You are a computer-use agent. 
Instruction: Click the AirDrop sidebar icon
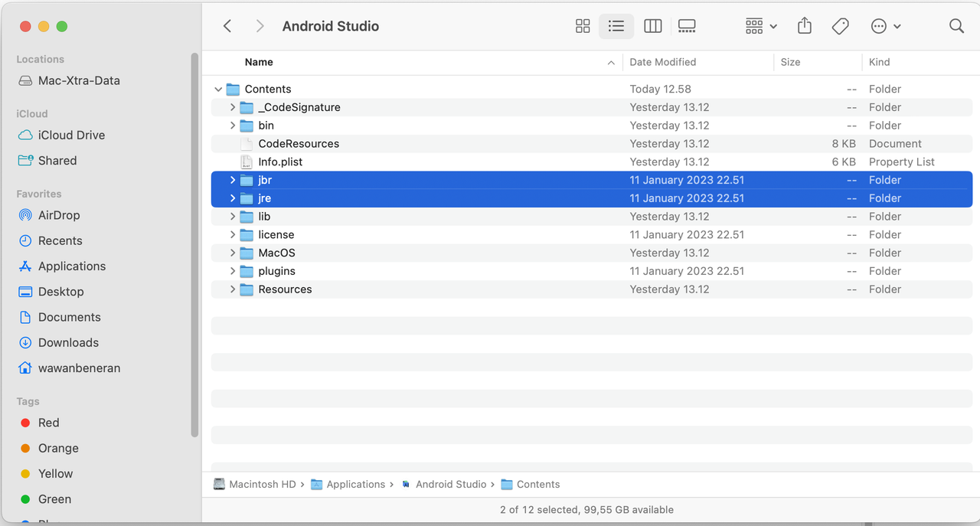25,215
